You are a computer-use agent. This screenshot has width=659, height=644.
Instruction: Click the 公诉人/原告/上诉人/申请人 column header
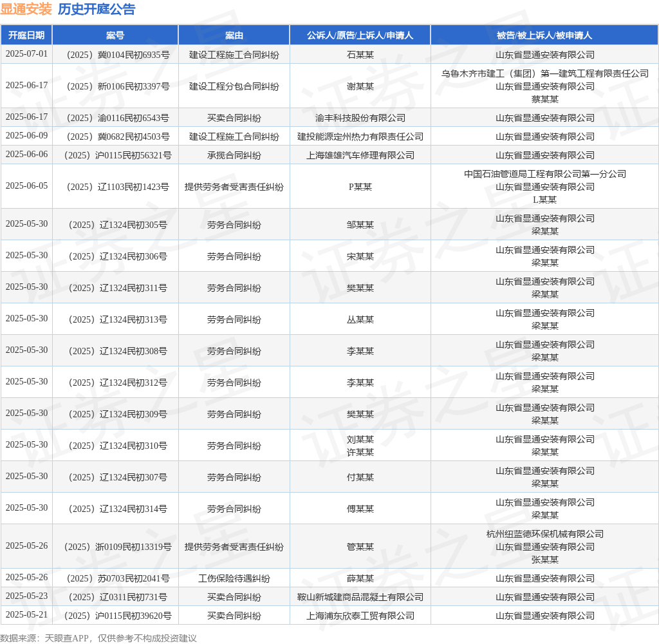(x=360, y=35)
